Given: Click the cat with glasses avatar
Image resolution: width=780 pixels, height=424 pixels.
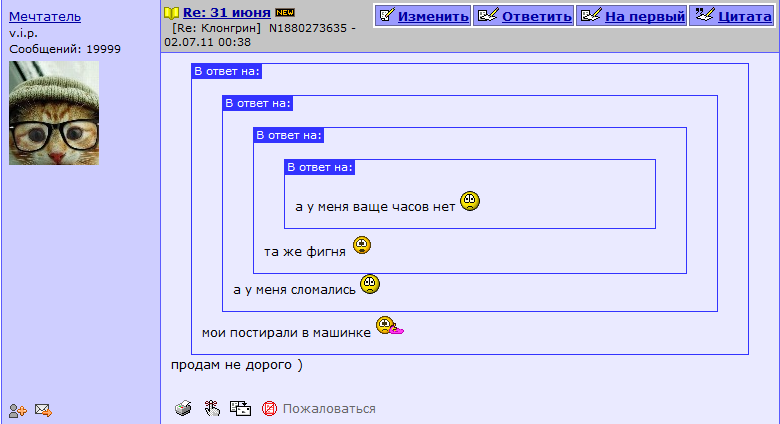Looking at the screenshot, I should [x=54, y=113].
